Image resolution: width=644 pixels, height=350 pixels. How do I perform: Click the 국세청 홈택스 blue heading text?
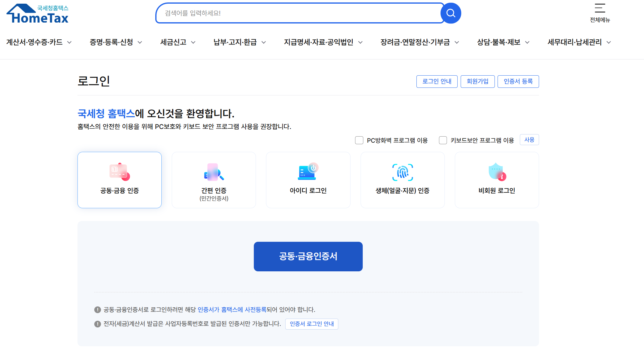pyautogui.click(x=106, y=114)
